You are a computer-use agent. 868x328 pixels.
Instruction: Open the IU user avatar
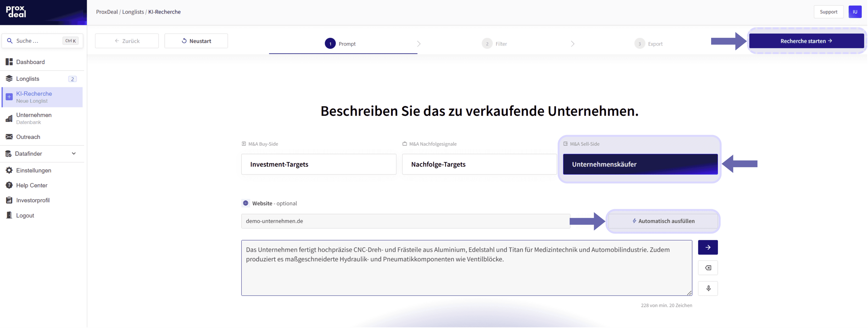coord(855,12)
